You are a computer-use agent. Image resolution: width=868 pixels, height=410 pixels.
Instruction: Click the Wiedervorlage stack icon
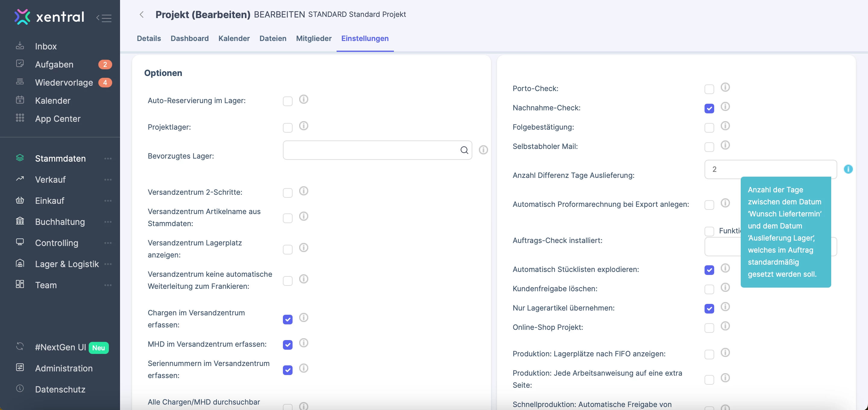[20, 82]
